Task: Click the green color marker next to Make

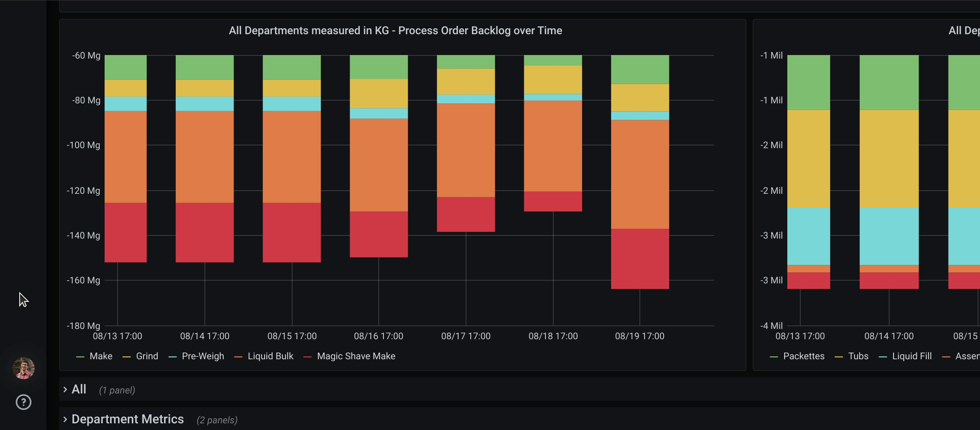Action: coord(80,356)
